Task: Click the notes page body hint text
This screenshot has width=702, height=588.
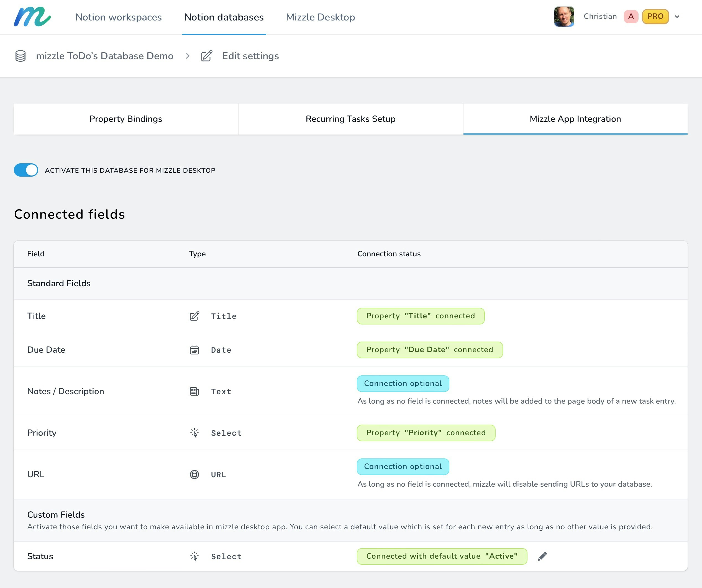Action: [x=516, y=401]
